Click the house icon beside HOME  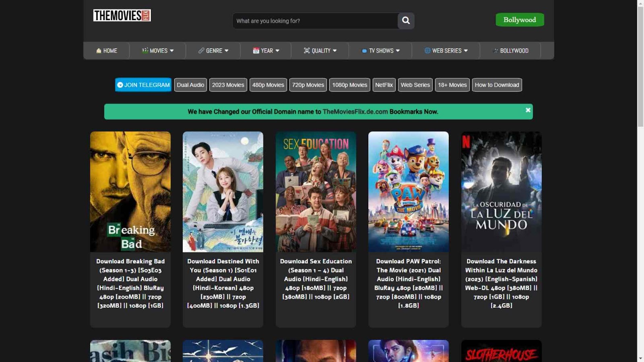[x=99, y=51]
